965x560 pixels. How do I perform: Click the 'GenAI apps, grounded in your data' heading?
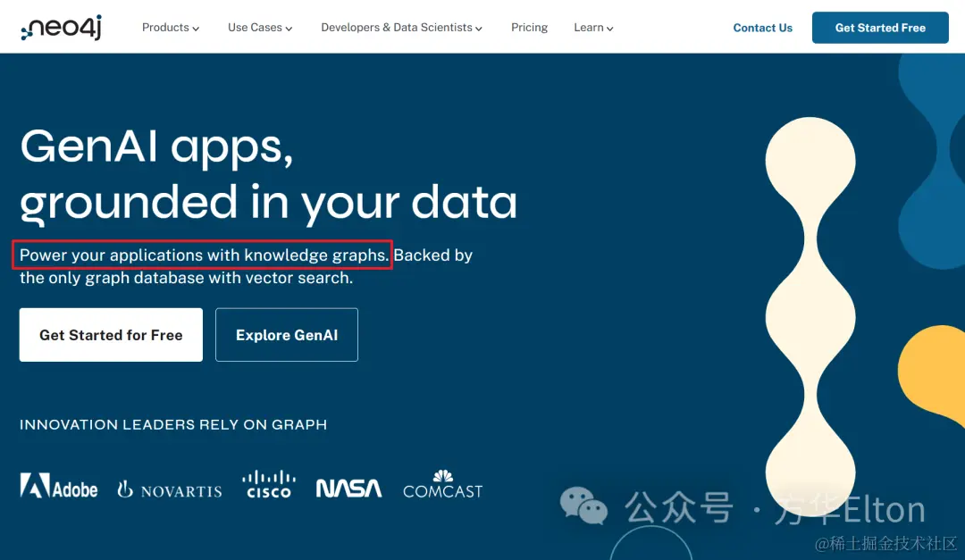coord(268,175)
